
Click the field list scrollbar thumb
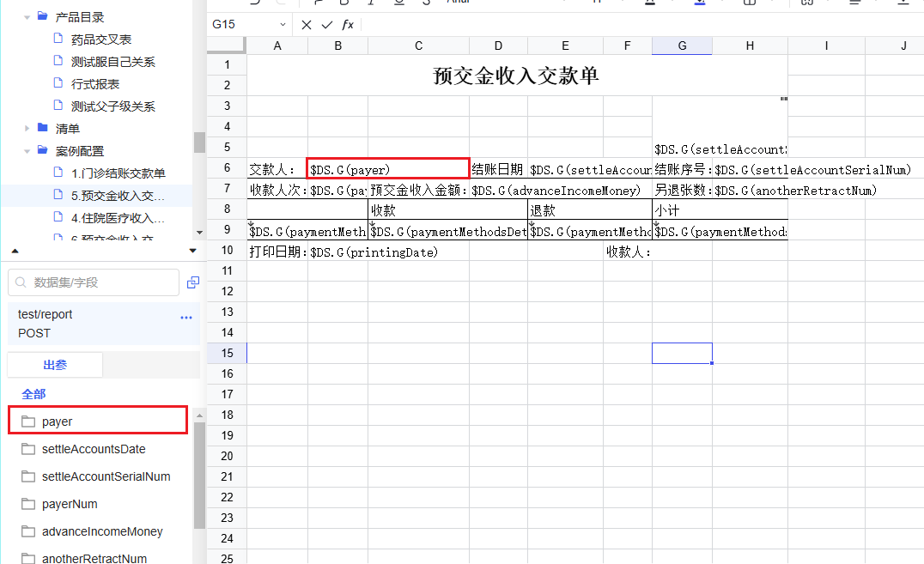pyautogui.click(x=199, y=475)
